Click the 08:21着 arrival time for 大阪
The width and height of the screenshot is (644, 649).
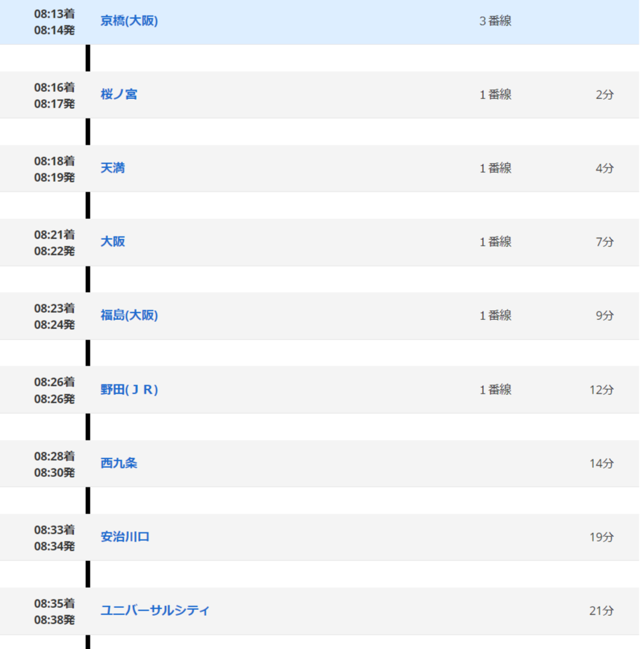[55, 234]
